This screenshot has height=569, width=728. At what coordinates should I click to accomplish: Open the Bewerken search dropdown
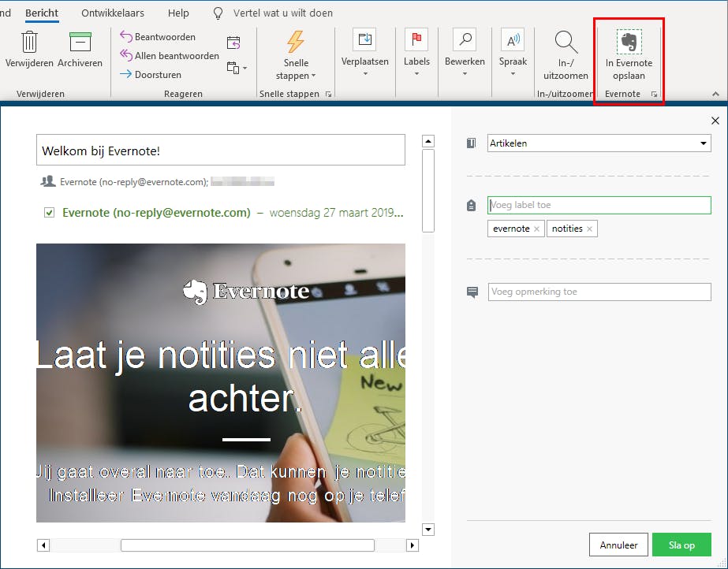point(465,54)
